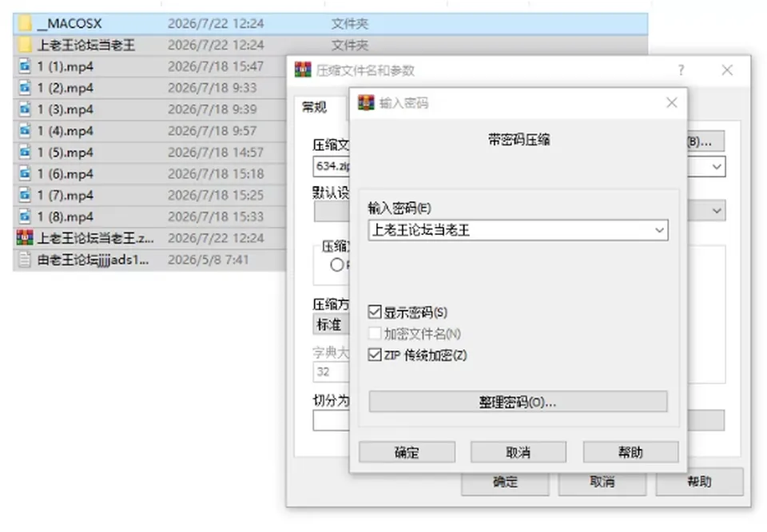Click the 1 (1).mp4 video file icon

(x=25, y=66)
